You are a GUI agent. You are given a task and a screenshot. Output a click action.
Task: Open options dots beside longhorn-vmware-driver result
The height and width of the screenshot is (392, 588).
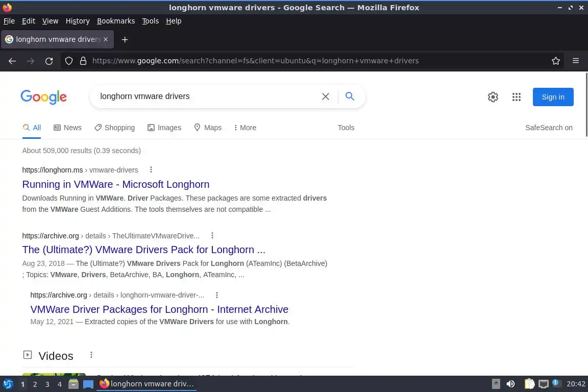217,295
